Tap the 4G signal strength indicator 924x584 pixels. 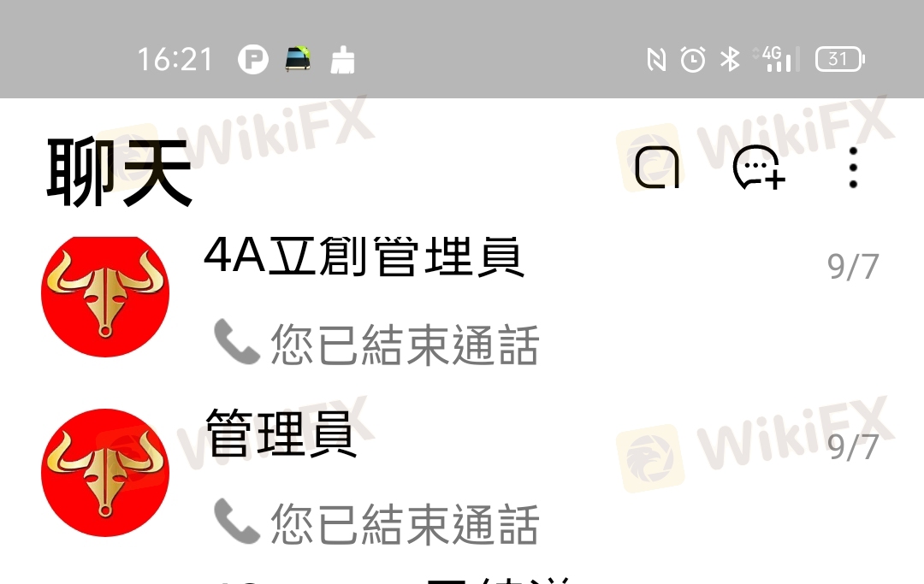click(x=777, y=59)
